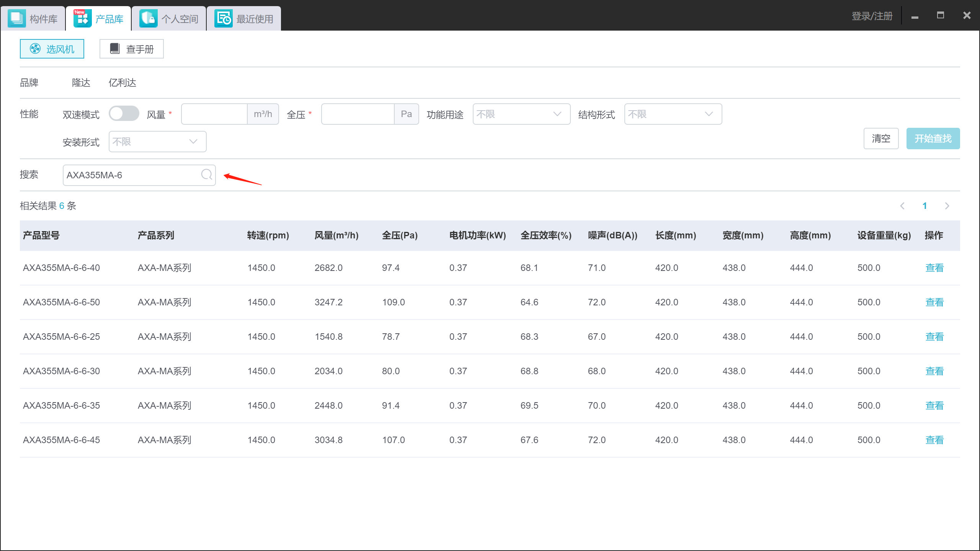Go to next results page arrow

tap(947, 206)
